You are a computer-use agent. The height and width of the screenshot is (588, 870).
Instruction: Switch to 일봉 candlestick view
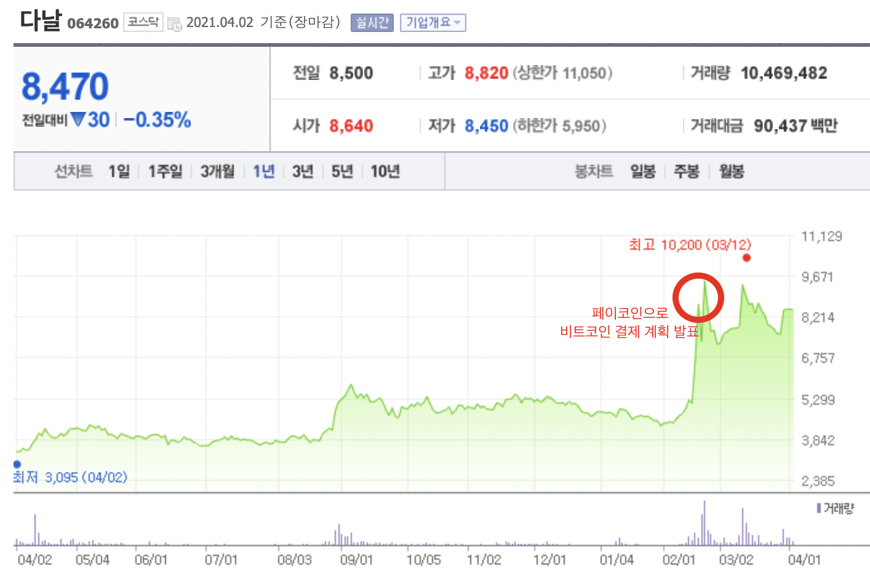pos(642,172)
